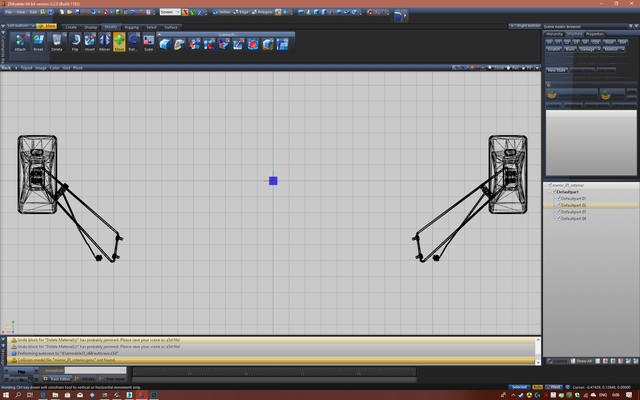The image size is (640, 400).
Task: Select the Break tool
Action: [x=38, y=42]
